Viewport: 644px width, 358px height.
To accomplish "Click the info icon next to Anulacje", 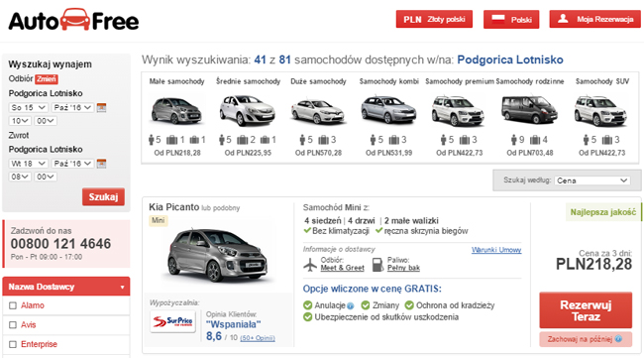I will tap(351, 305).
